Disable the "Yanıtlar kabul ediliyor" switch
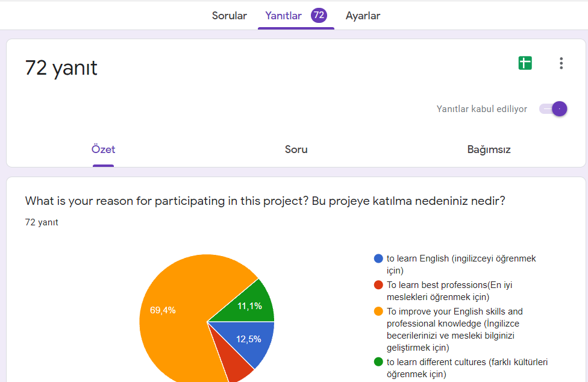This screenshot has width=588, height=382. click(x=552, y=109)
